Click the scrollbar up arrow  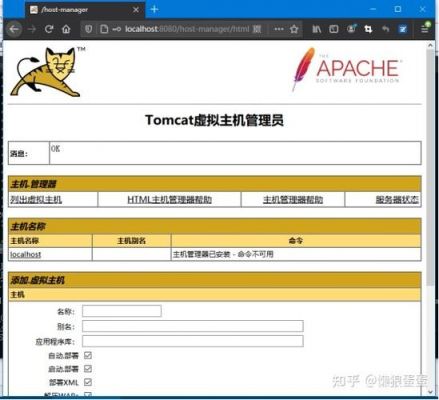(430, 45)
